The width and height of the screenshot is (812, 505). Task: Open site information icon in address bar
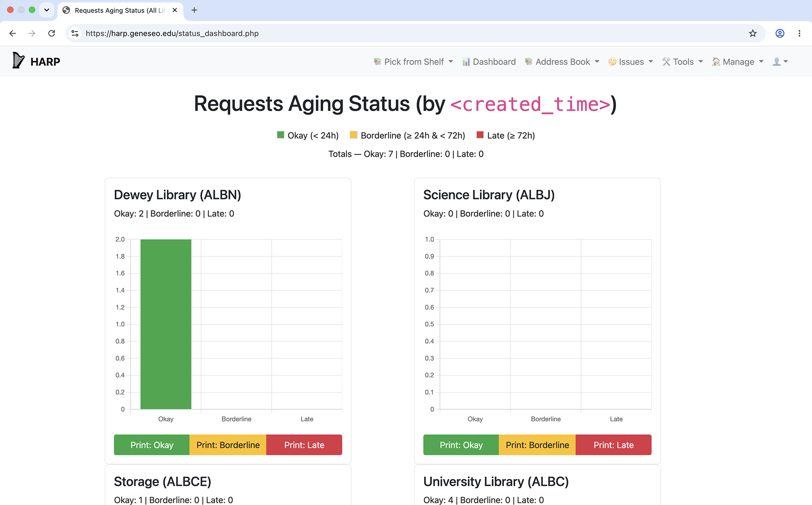coord(75,33)
